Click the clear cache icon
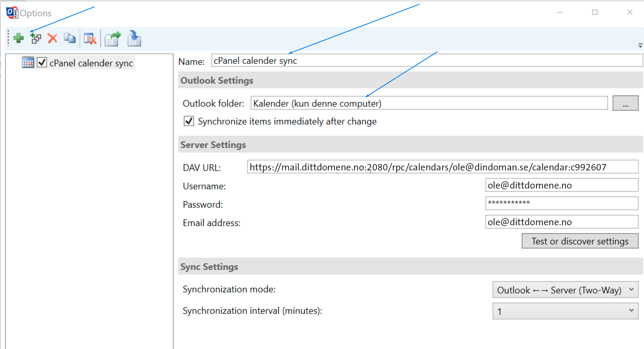The height and width of the screenshot is (349, 644). [90, 39]
